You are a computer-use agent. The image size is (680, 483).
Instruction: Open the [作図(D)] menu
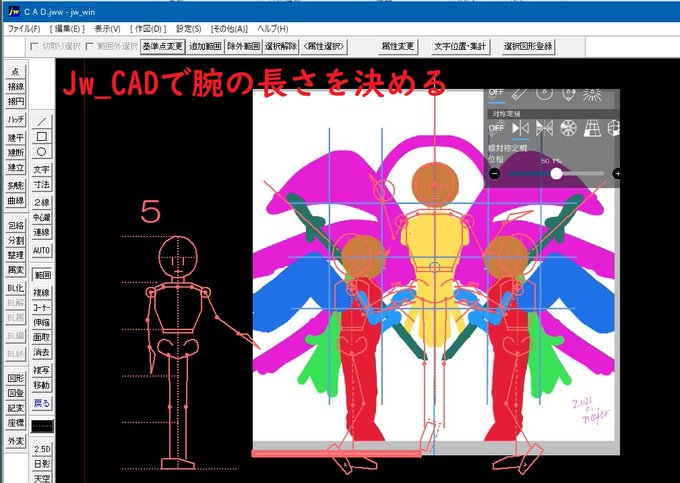(148, 29)
